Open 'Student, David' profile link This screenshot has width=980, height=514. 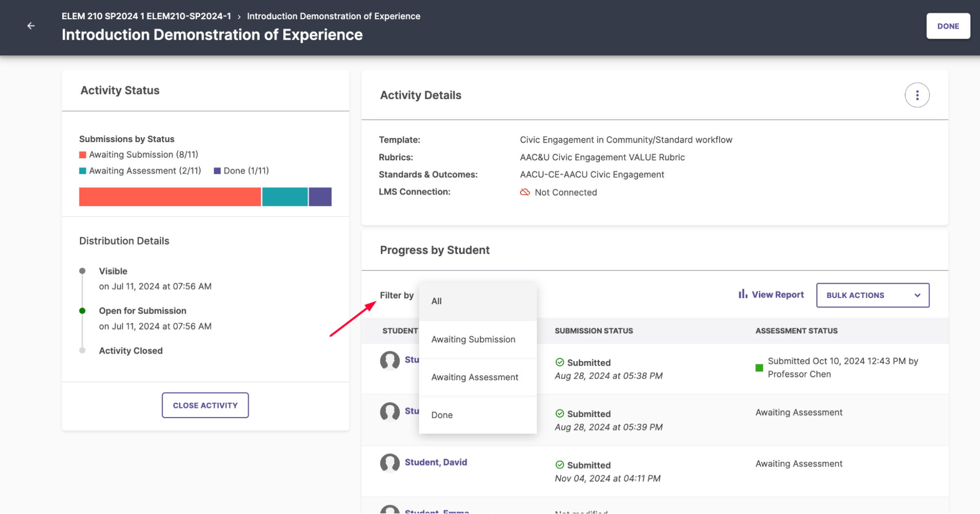coord(436,462)
